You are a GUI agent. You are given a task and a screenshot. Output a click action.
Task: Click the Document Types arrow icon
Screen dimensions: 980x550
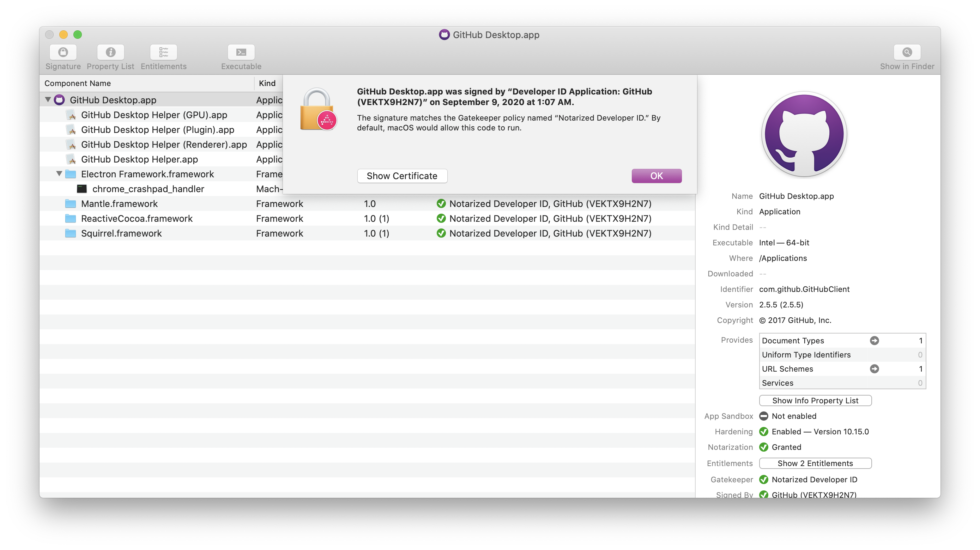pyautogui.click(x=874, y=341)
